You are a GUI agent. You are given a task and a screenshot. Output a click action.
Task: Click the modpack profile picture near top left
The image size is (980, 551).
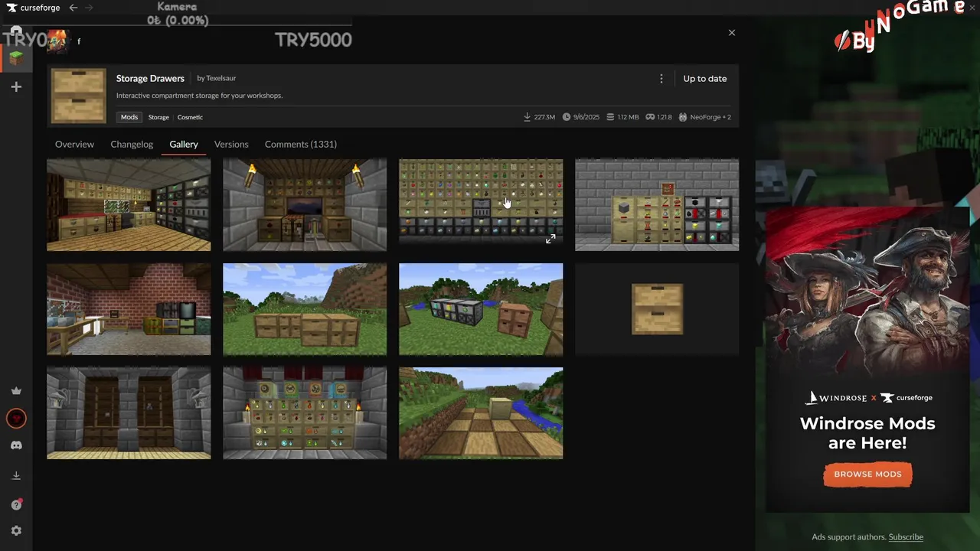[57, 41]
